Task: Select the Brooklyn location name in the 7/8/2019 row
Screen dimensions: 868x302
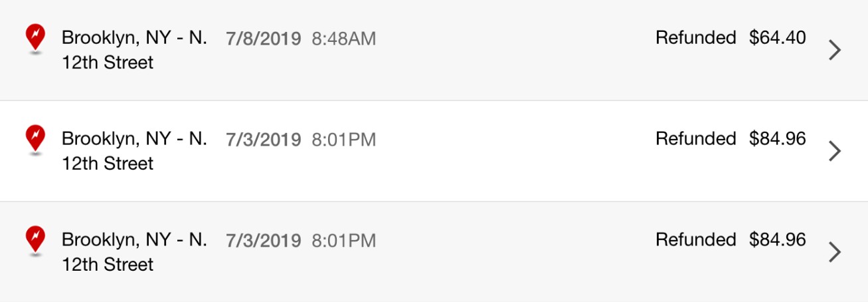Action: point(134,51)
